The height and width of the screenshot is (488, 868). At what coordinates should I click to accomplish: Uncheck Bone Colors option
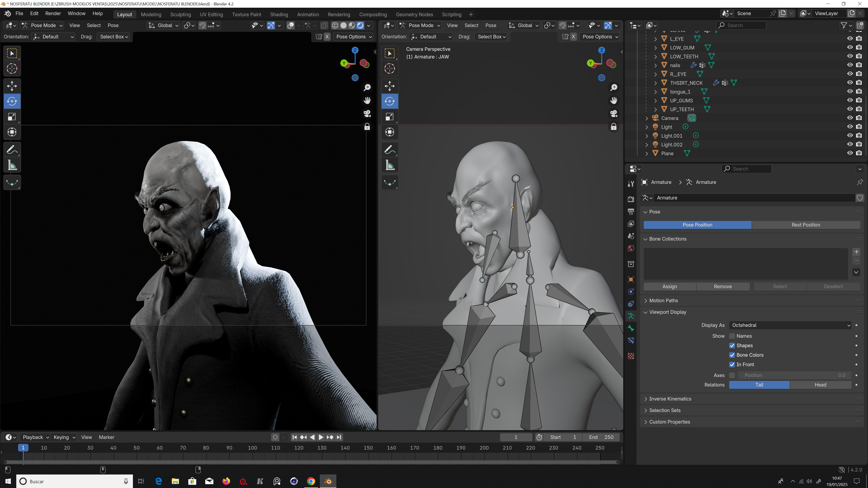coord(732,355)
